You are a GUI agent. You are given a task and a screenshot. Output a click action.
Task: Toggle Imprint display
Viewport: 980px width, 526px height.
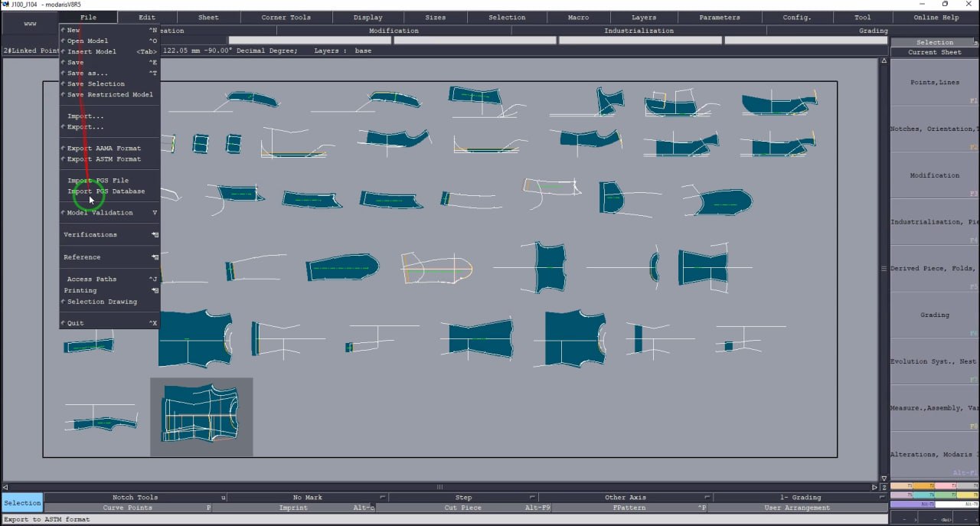[x=294, y=508]
